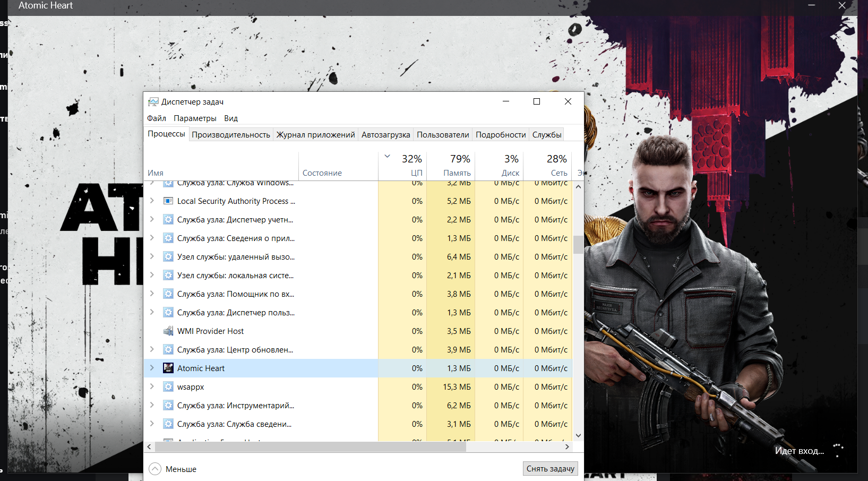Expand the wsappx process group
The height and width of the screenshot is (481, 868).
tap(152, 386)
